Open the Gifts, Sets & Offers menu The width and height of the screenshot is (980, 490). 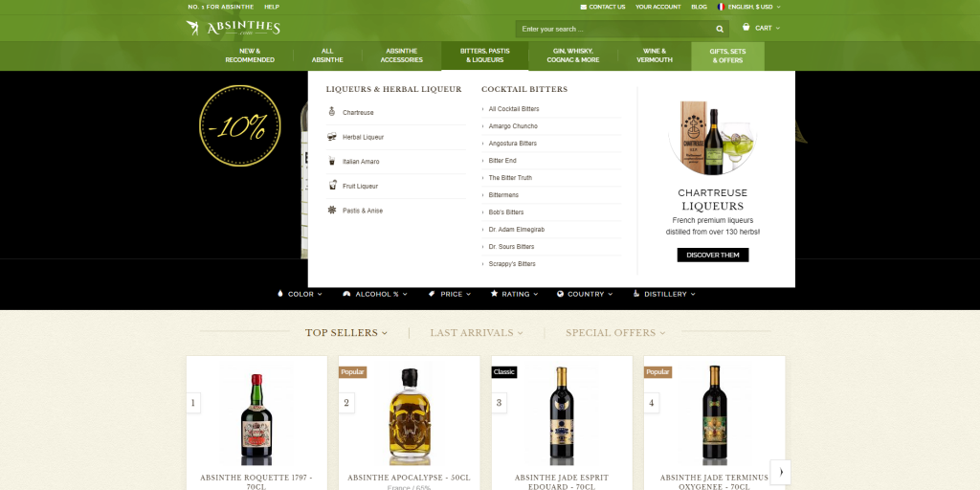tap(727, 56)
